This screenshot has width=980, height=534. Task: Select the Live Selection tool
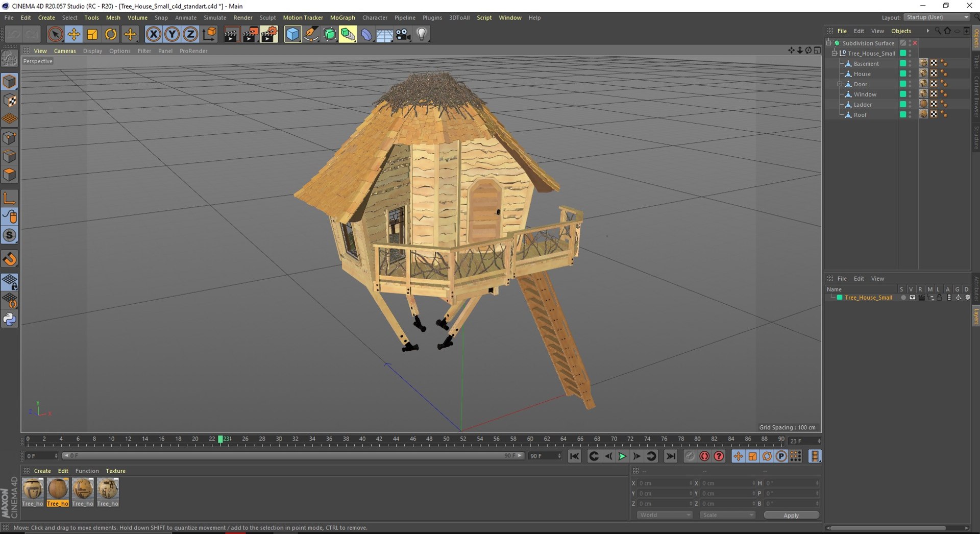pyautogui.click(x=55, y=34)
